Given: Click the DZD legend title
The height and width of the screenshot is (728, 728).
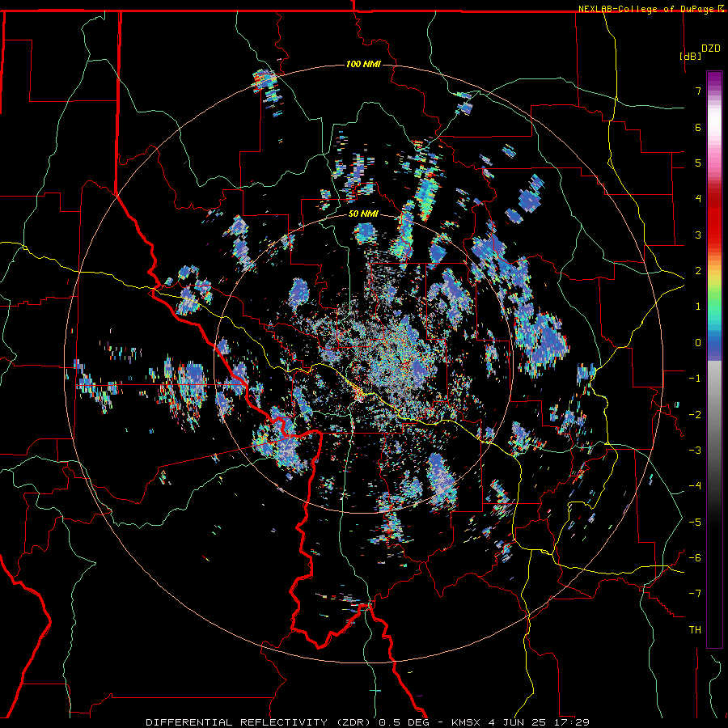Looking at the screenshot, I should coord(710,49).
